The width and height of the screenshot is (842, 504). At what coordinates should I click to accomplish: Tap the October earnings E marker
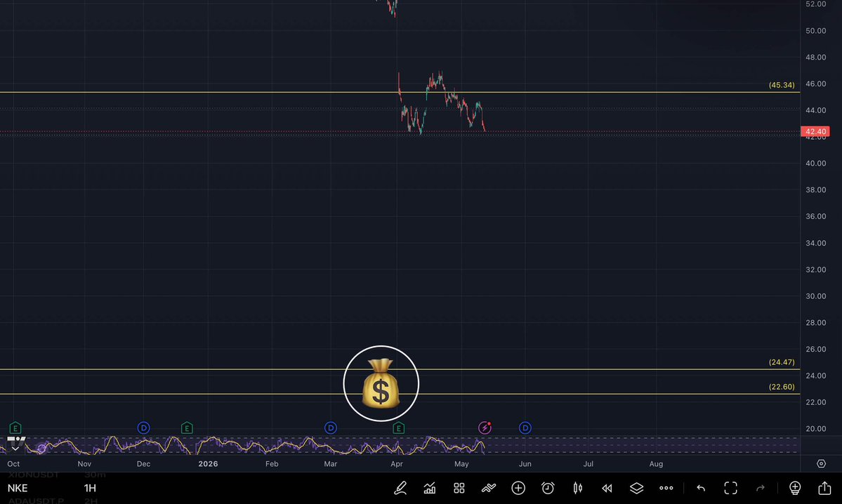(x=15, y=427)
